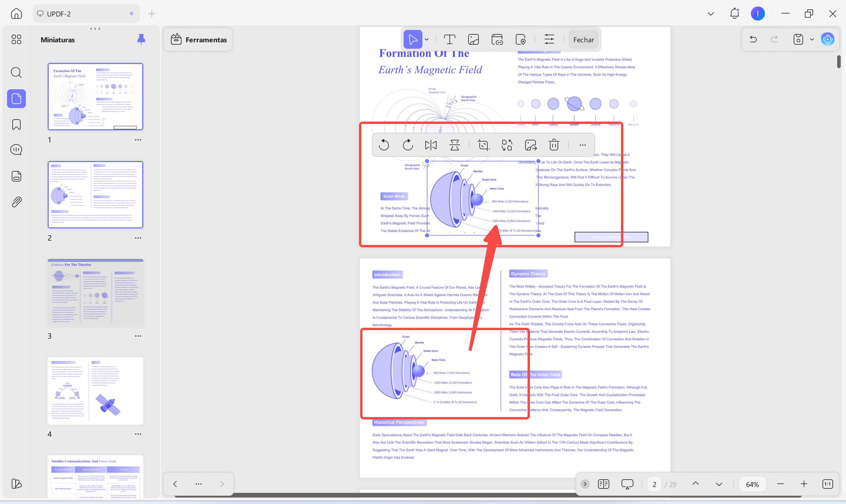Rotate image counterclockwise in floating toolbar
This screenshot has height=504, width=846.
point(384,145)
